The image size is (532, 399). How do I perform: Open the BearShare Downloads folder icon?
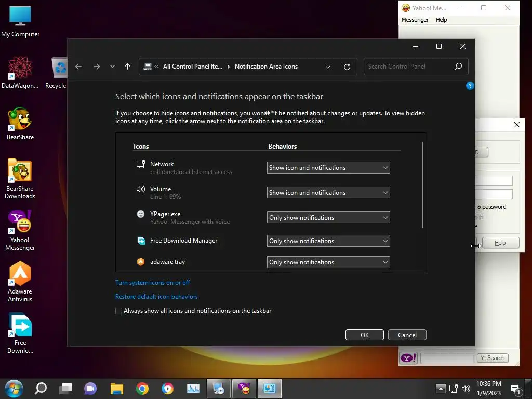[20, 179]
